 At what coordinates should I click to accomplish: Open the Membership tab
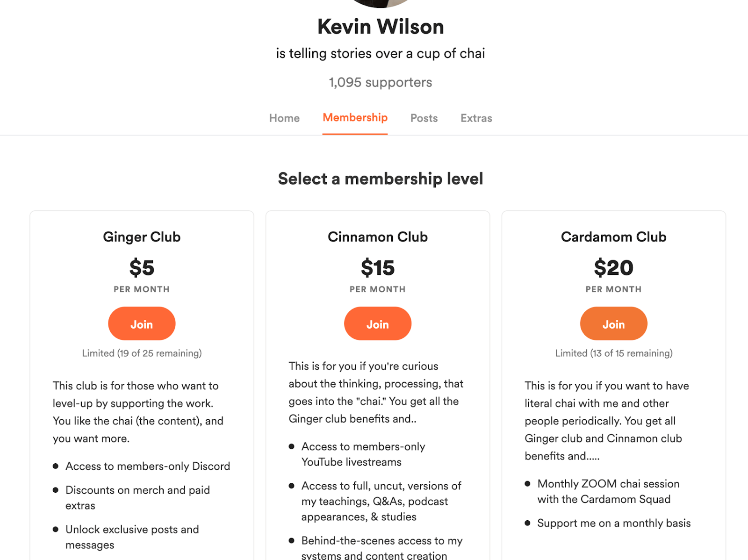[x=355, y=118]
